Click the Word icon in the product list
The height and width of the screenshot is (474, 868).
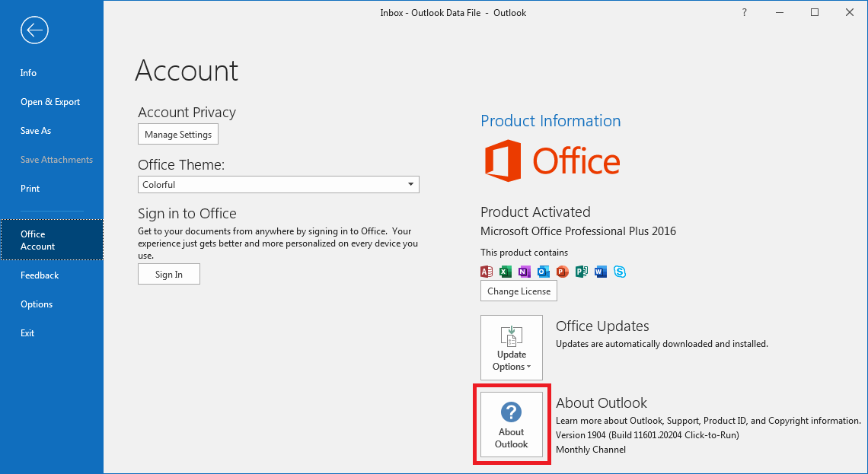(x=601, y=272)
